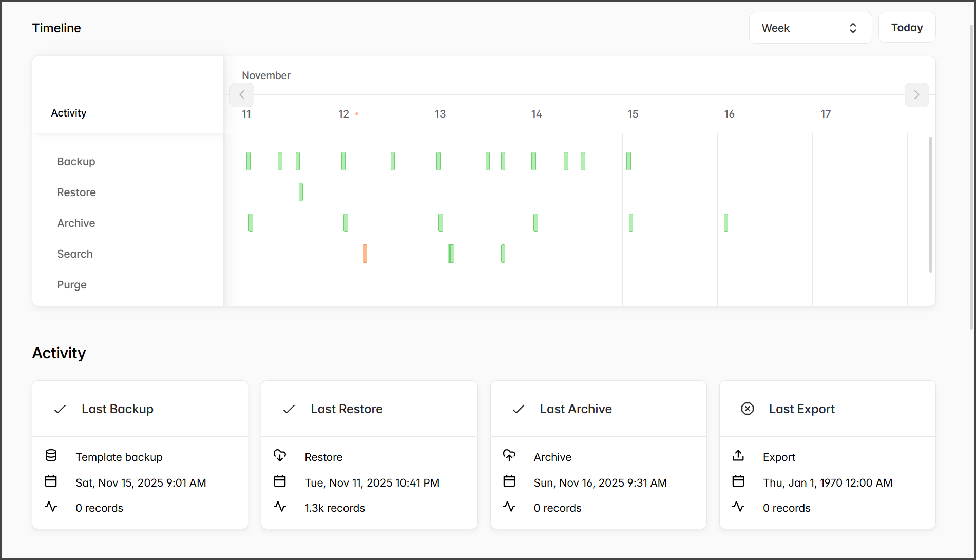Go to the previous week with left chevron
976x560 pixels.
(x=242, y=95)
